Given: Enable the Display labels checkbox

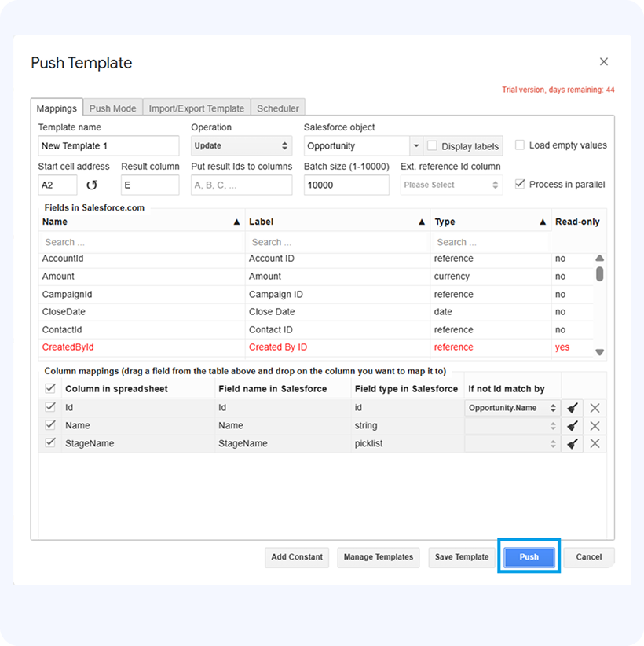Looking at the screenshot, I should pos(432,146).
